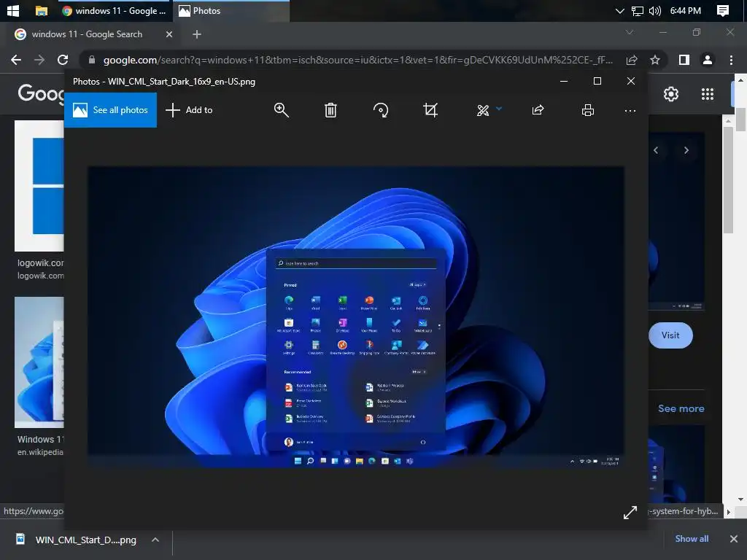Show hidden tray icons chevron
747x560 pixels.
(619, 10)
